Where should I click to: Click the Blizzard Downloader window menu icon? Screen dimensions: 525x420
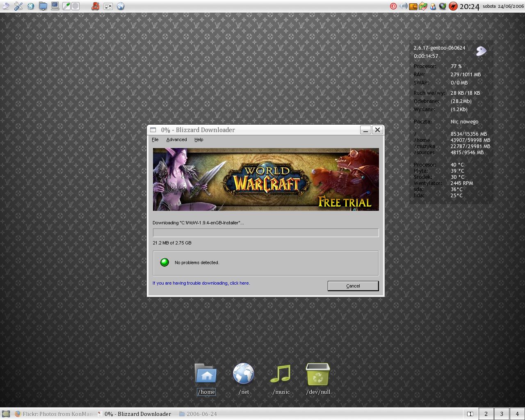pos(153,130)
